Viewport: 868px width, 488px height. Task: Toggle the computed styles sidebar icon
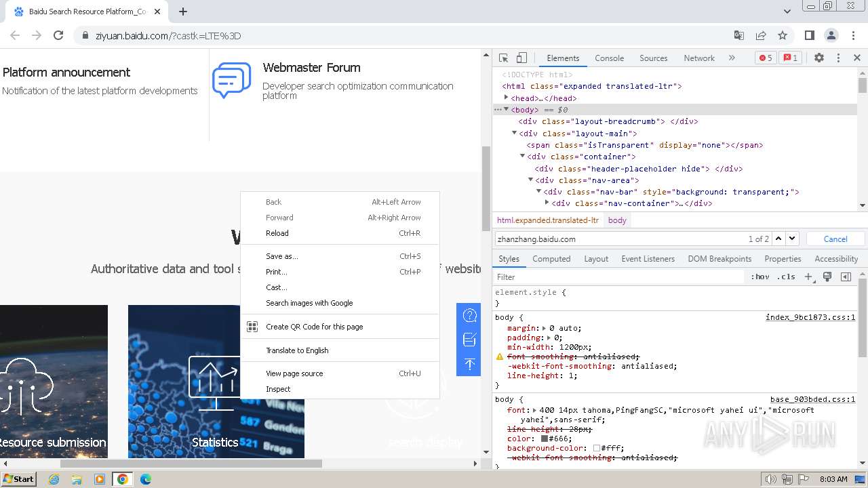(846, 277)
